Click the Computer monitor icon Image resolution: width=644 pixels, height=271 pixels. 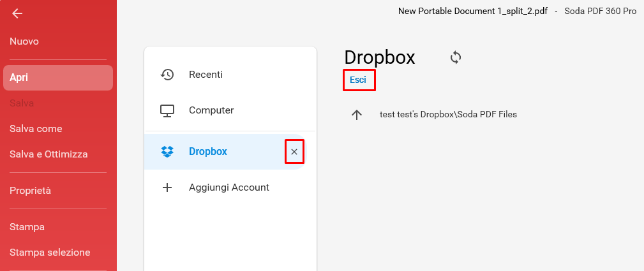pyautogui.click(x=167, y=110)
